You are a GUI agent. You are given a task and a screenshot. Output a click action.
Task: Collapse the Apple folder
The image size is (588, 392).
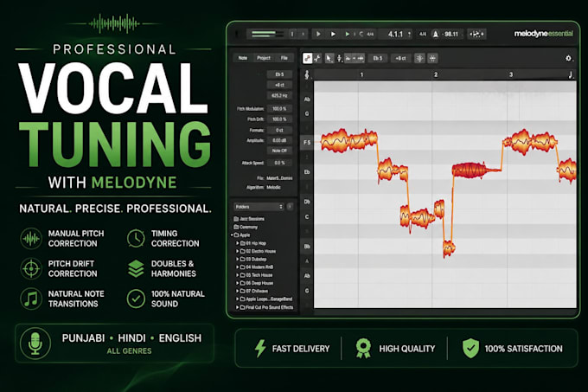click(x=232, y=235)
